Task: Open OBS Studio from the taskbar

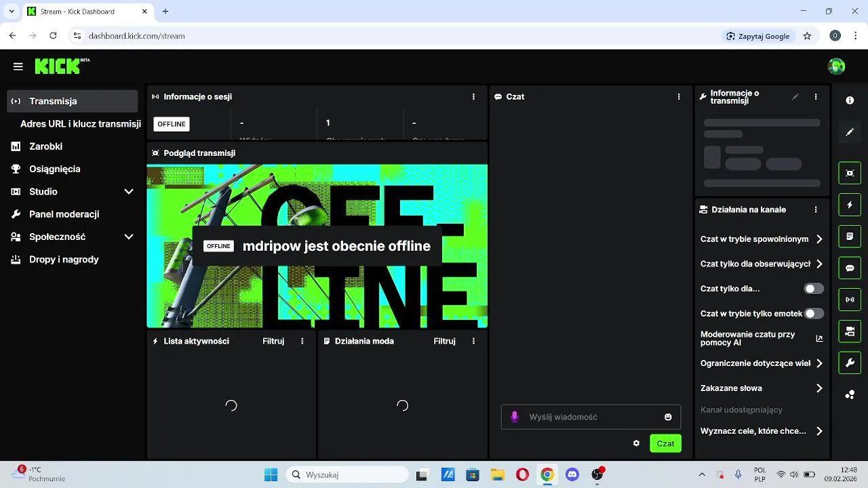Action: [597, 474]
